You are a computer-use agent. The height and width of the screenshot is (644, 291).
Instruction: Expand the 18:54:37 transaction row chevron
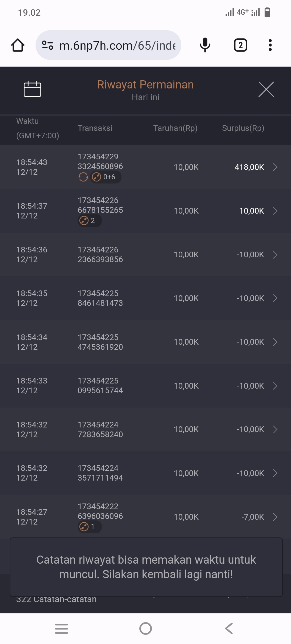[275, 211]
